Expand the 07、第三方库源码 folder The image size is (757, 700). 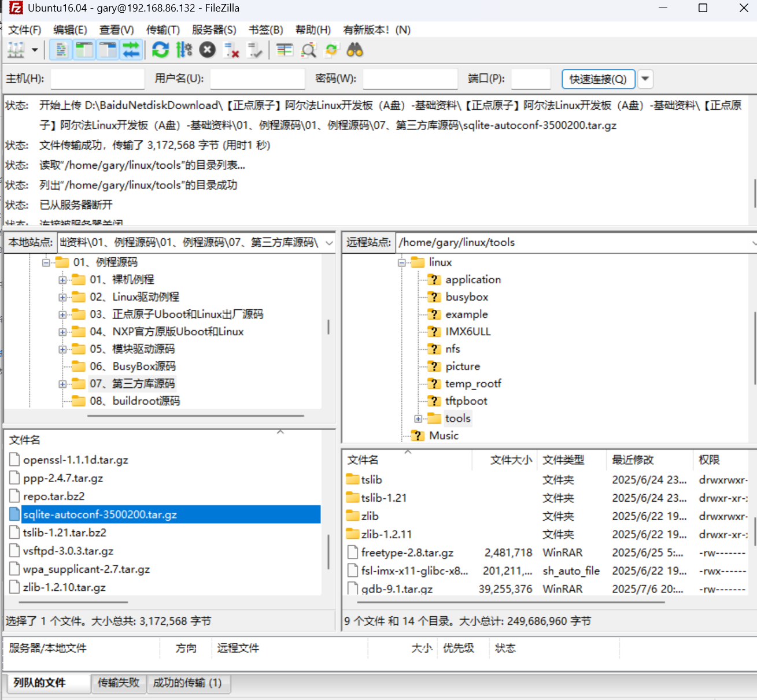point(62,383)
